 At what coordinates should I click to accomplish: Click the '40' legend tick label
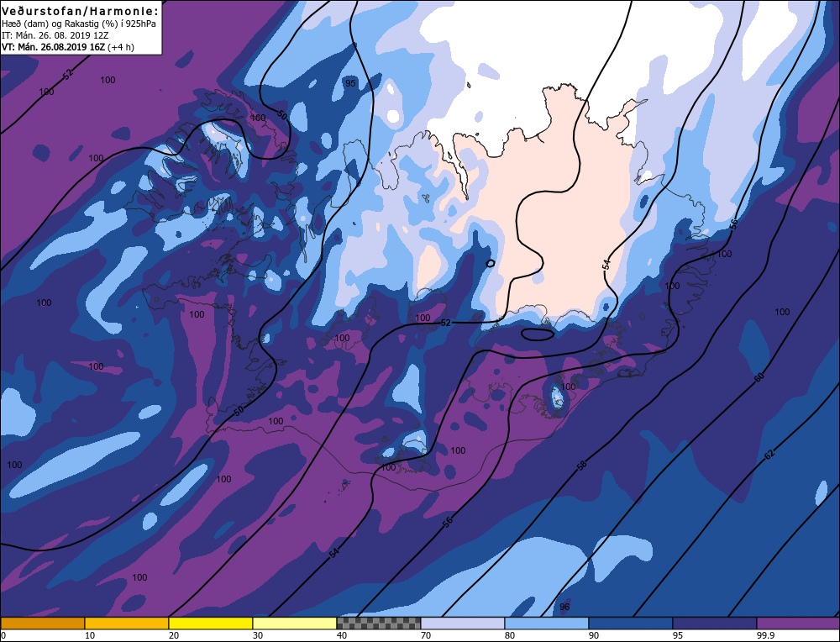[341, 635]
